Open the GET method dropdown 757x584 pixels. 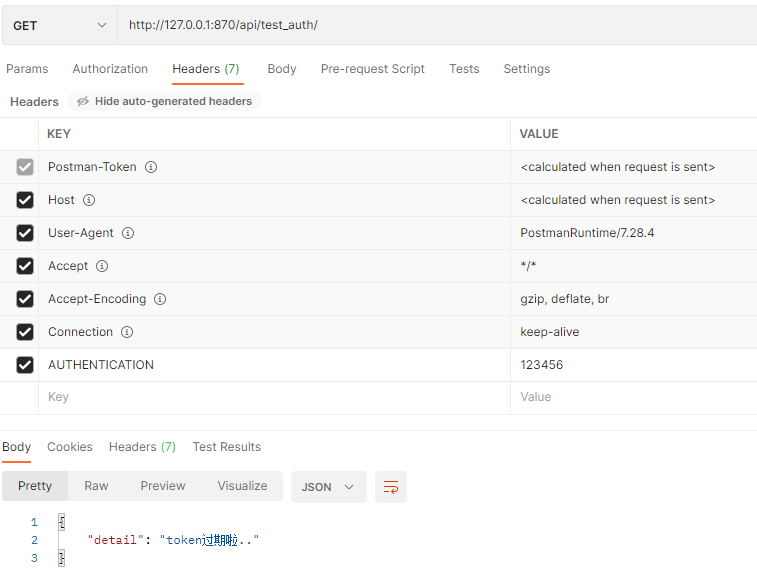point(59,25)
